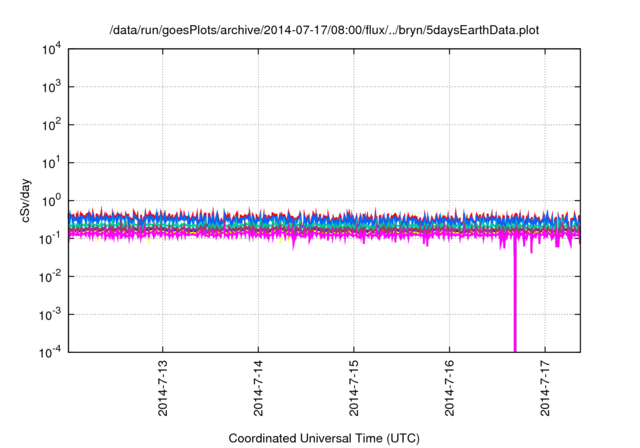640x448 pixels.
Task: Click the 10^-2 y-axis tick label
Action: 50,277
